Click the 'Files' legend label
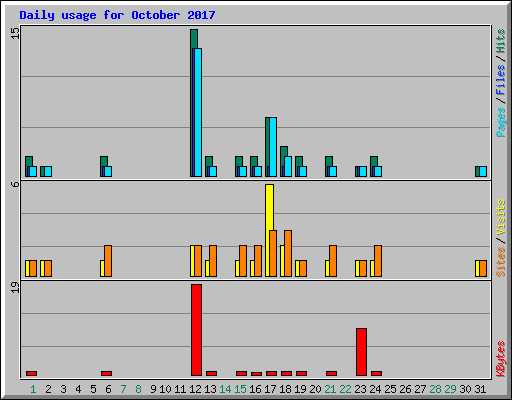Image resolution: width=512 pixels, height=400 pixels. tap(500, 79)
